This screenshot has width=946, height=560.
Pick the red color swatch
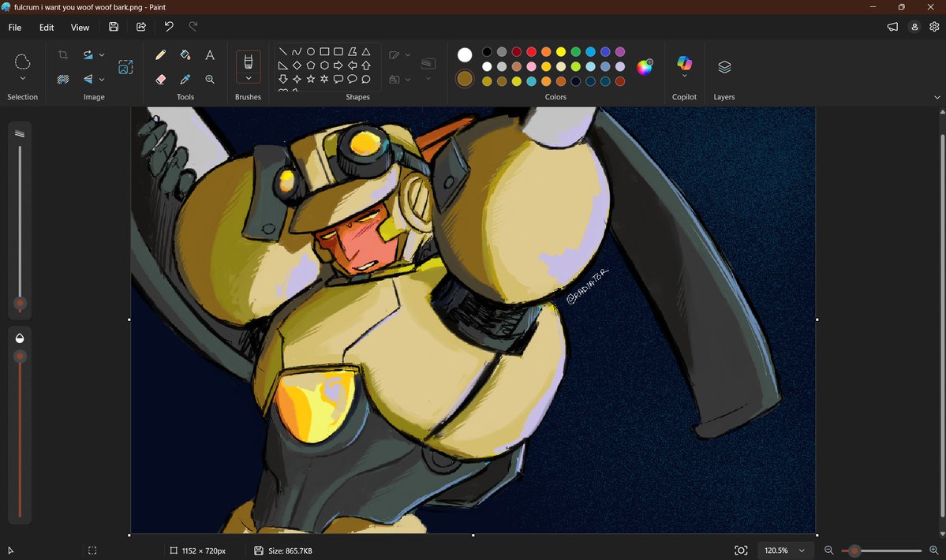click(532, 52)
